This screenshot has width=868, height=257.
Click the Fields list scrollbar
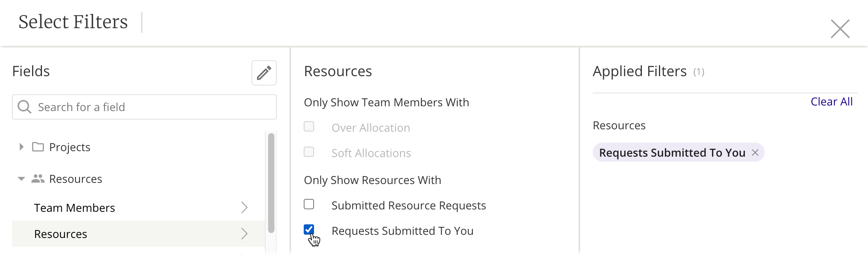(x=271, y=183)
